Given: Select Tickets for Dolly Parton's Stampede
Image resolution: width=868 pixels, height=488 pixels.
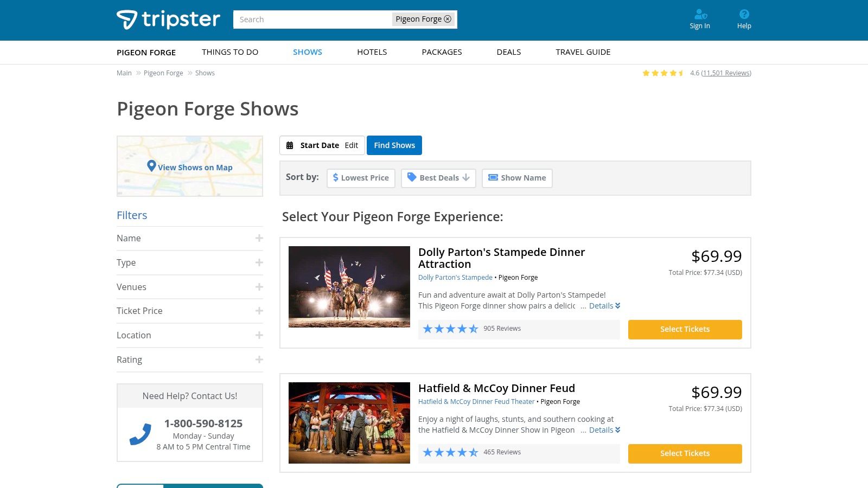Looking at the screenshot, I should coord(685,330).
